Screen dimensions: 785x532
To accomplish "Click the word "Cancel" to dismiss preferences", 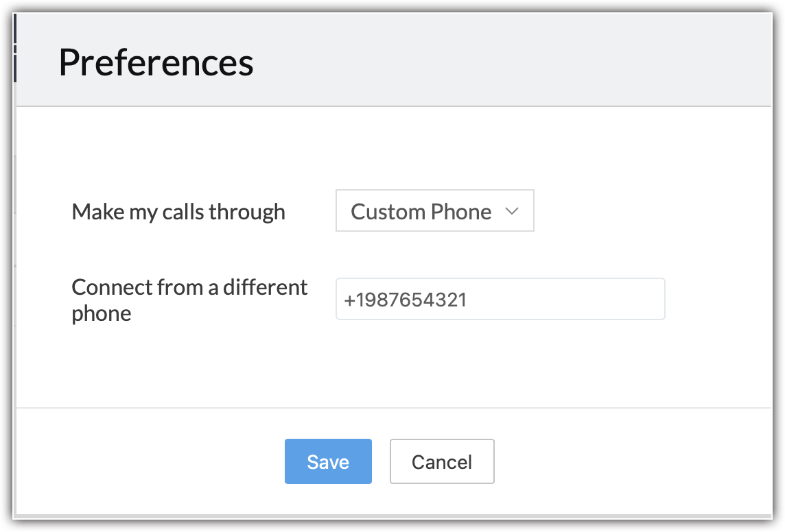I will (x=442, y=462).
